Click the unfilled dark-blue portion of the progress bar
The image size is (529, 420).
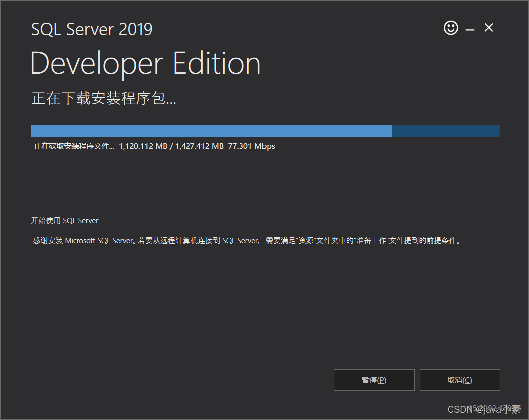pyautogui.click(x=446, y=131)
